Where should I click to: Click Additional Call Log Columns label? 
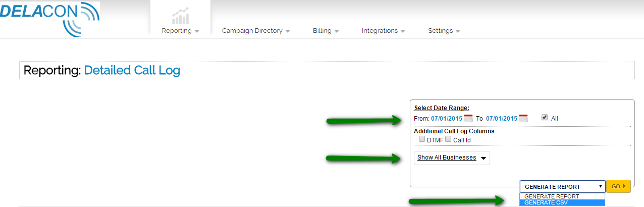tap(454, 131)
